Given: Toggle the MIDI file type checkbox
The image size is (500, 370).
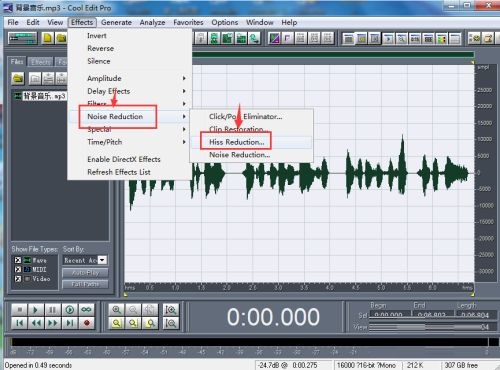Looking at the screenshot, I should click(18, 269).
